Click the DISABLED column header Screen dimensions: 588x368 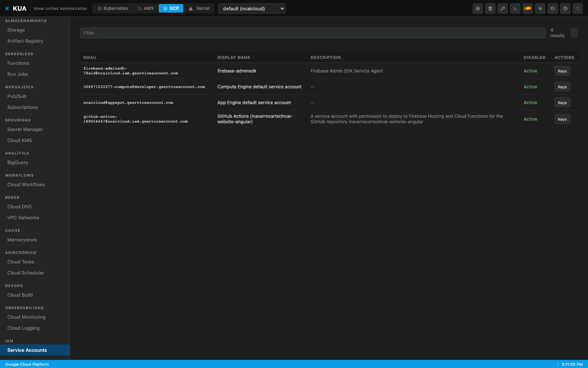coord(535,57)
